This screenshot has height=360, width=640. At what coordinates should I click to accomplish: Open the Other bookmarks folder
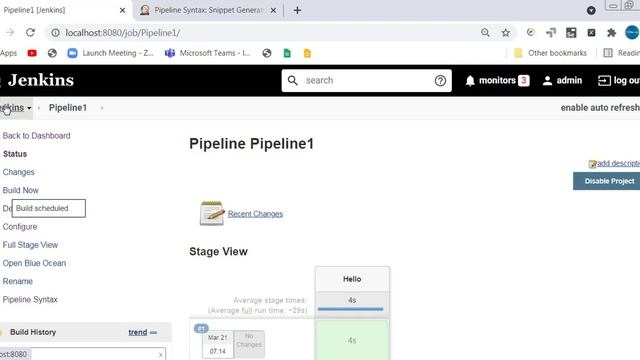pos(550,53)
